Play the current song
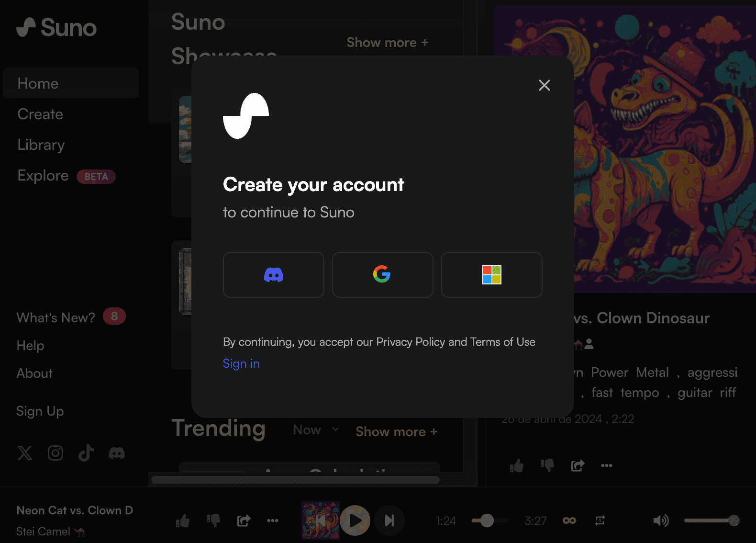The height and width of the screenshot is (543, 756). 355,520
